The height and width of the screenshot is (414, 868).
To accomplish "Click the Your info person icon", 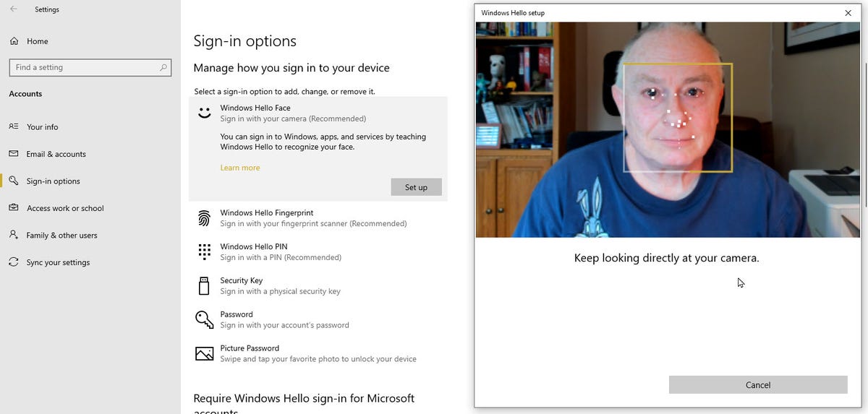I will [x=14, y=126].
